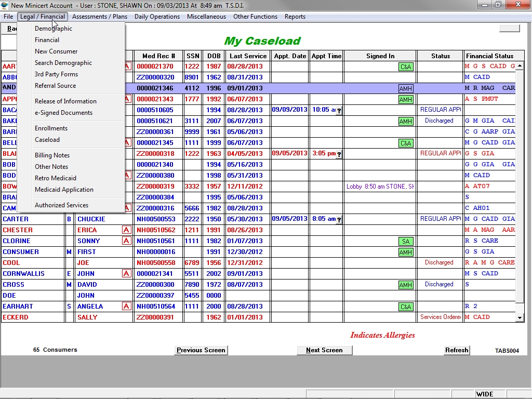Click the C&A badge in BELL row

point(406,143)
